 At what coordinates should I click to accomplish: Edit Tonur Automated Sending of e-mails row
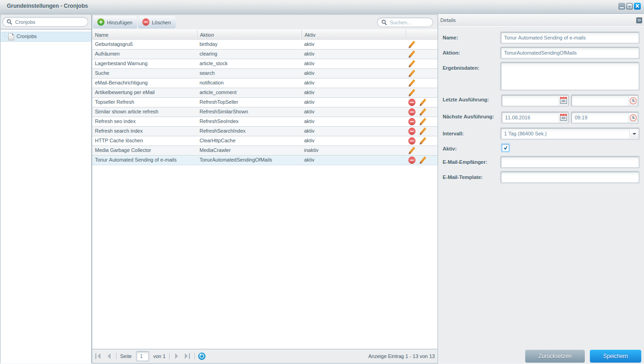[423, 160]
